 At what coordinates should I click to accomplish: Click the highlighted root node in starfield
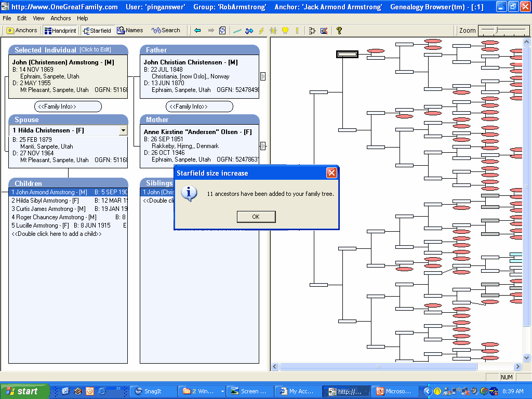click(x=347, y=54)
